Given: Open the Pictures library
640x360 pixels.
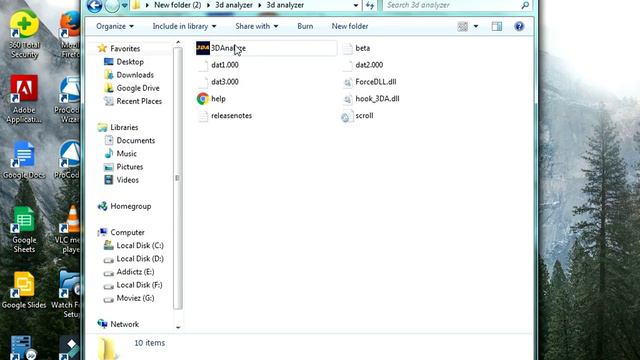Looking at the screenshot, I should [x=129, y=167].
